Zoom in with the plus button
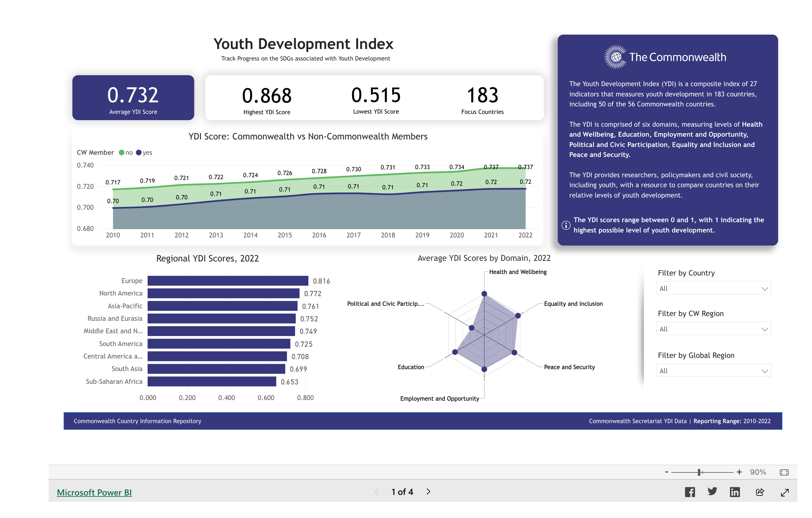The width and height of the screenshot is (812, 518). (x=739, y=472)
